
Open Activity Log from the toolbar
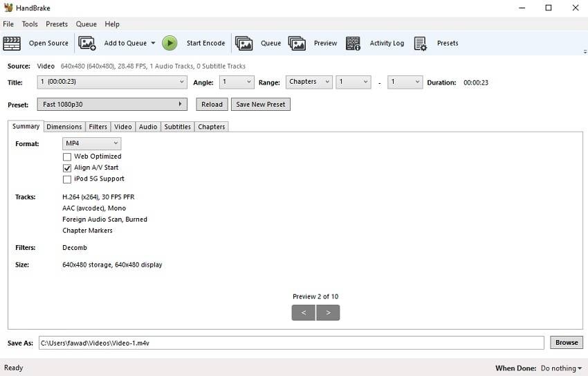pyautogui.click(x=387, y=43)
